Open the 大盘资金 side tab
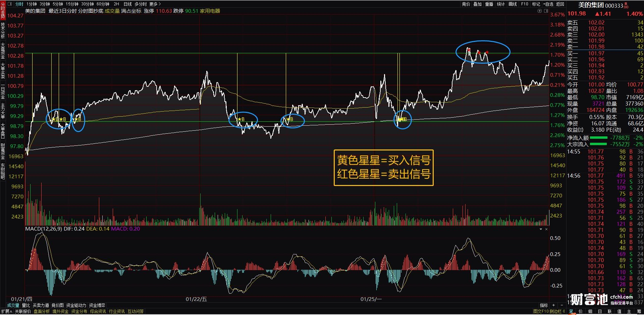The height and width of the screenshot is (315, 644). (3, 51)
